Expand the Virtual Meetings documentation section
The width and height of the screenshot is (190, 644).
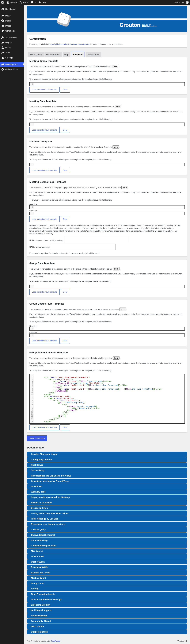(x=107, y=616)
